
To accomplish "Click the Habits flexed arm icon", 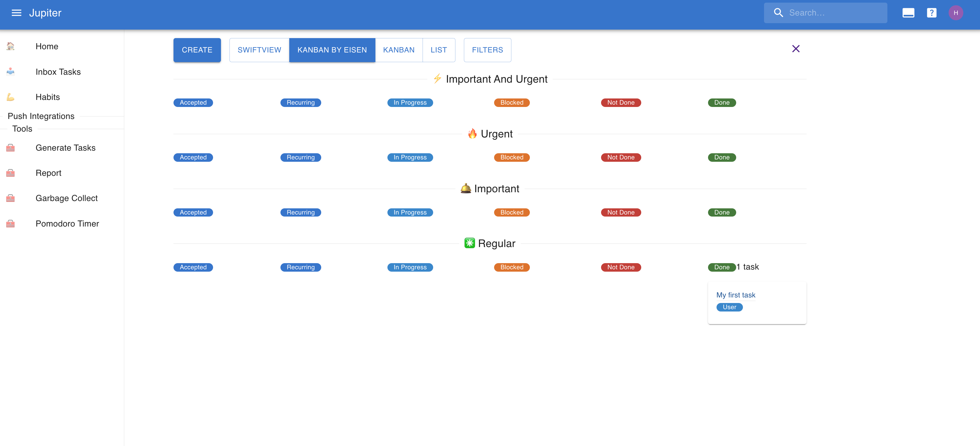I will click(11, 97).
